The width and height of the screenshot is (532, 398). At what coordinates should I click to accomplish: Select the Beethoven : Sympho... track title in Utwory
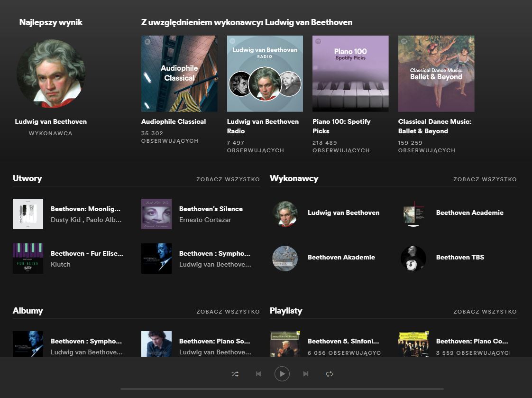[215, 253]
